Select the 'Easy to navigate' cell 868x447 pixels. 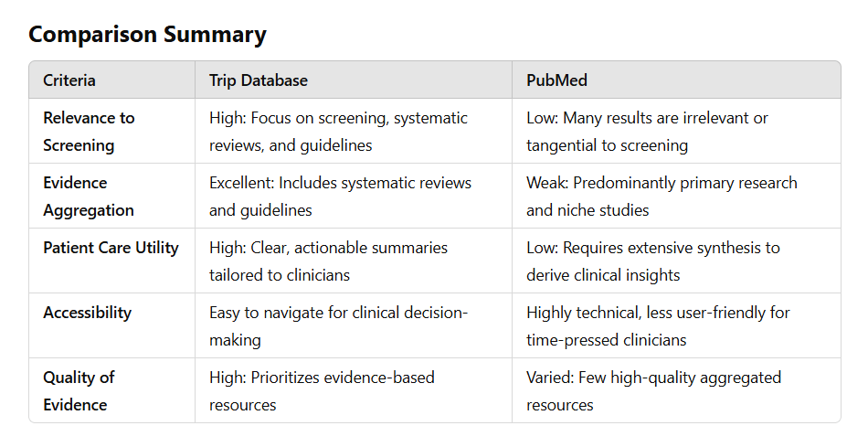(x=338, y=326)
